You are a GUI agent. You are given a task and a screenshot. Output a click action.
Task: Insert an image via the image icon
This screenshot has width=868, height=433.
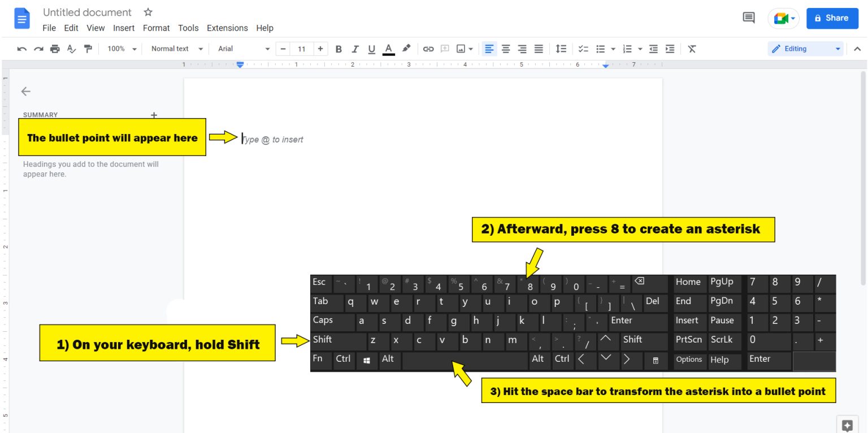460,49
